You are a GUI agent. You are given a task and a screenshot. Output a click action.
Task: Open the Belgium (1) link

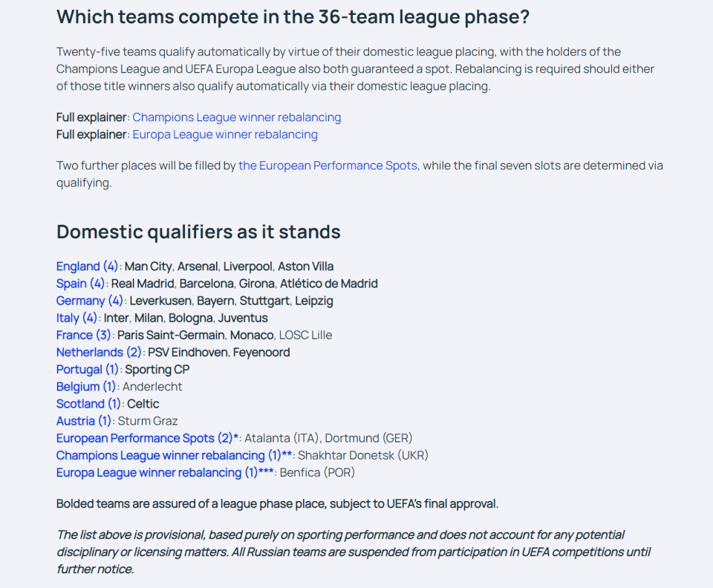click(86, 387)
